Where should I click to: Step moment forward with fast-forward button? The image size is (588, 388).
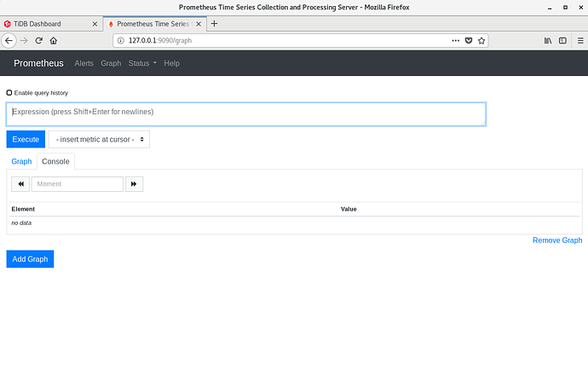134,184
